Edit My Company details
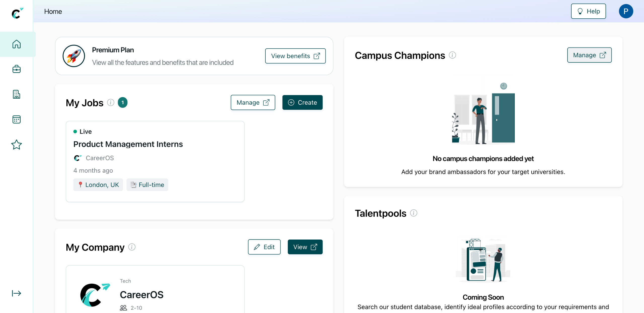The width and height of the screenshot is (644, 313). click(264, 247)
